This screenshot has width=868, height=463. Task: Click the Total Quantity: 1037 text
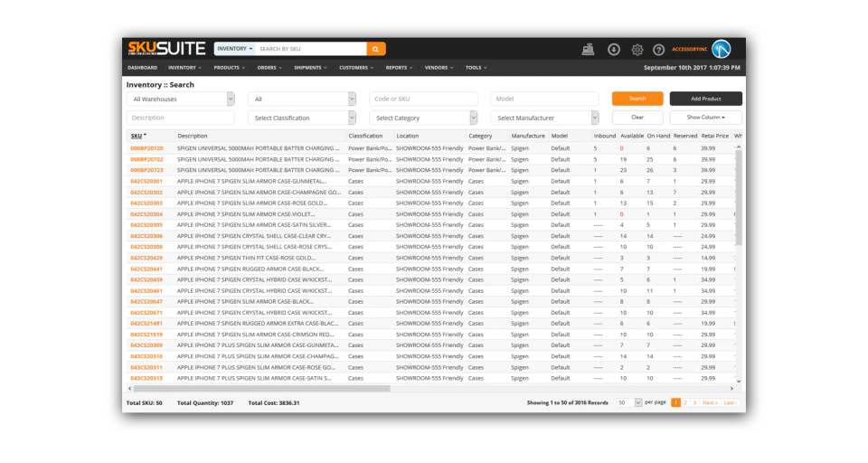point(205,403)
